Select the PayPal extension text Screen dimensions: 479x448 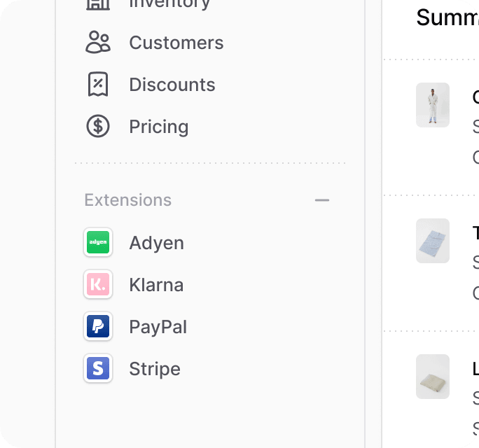tap(158, 327)
